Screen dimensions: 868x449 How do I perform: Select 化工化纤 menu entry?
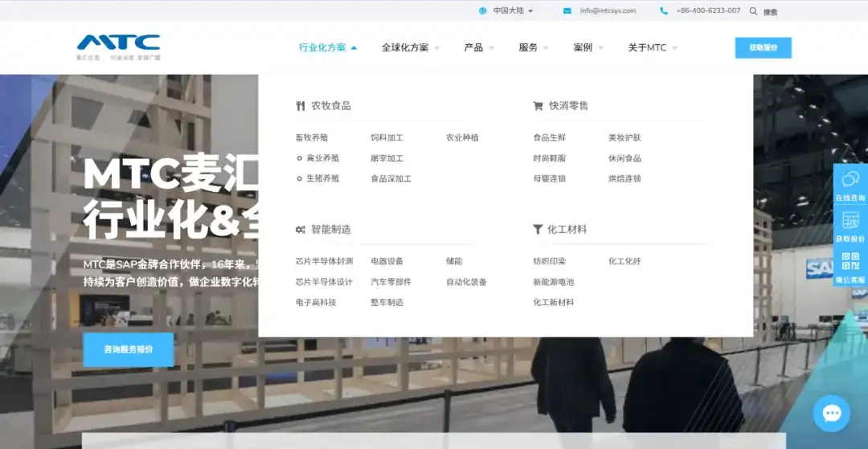(624, 261)
